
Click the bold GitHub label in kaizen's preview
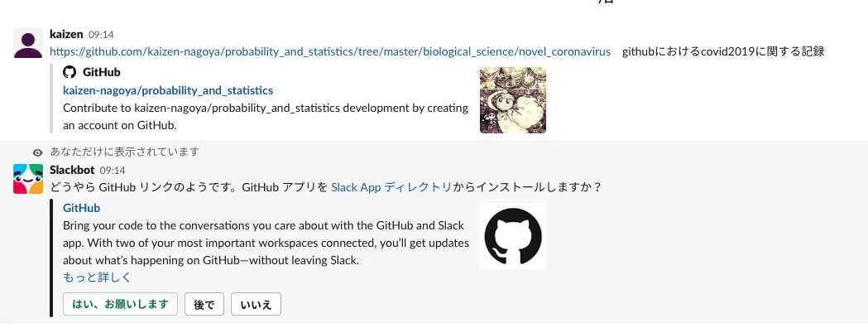pos(101,73)
